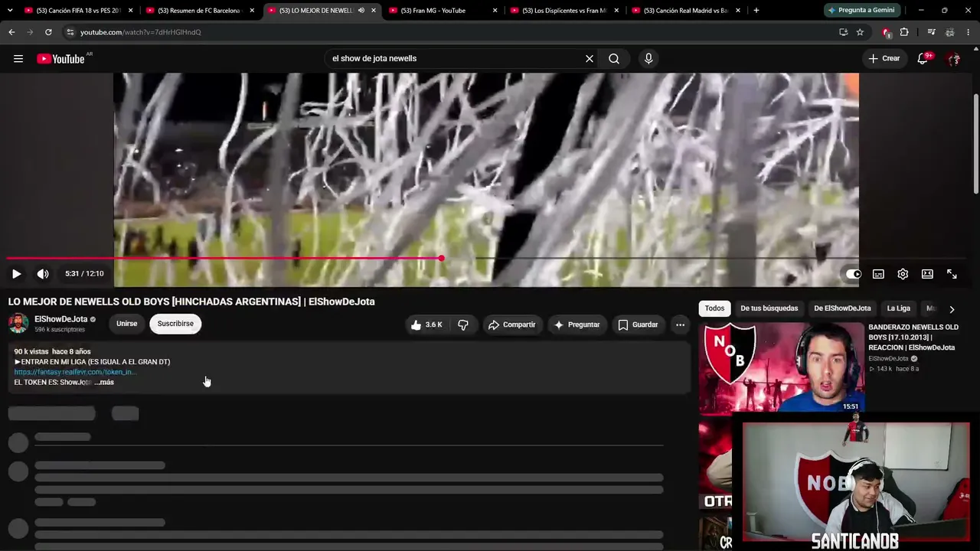The image size is (980, 551).
Task: Start voice search with microphone
Action: tap(648, 59)
